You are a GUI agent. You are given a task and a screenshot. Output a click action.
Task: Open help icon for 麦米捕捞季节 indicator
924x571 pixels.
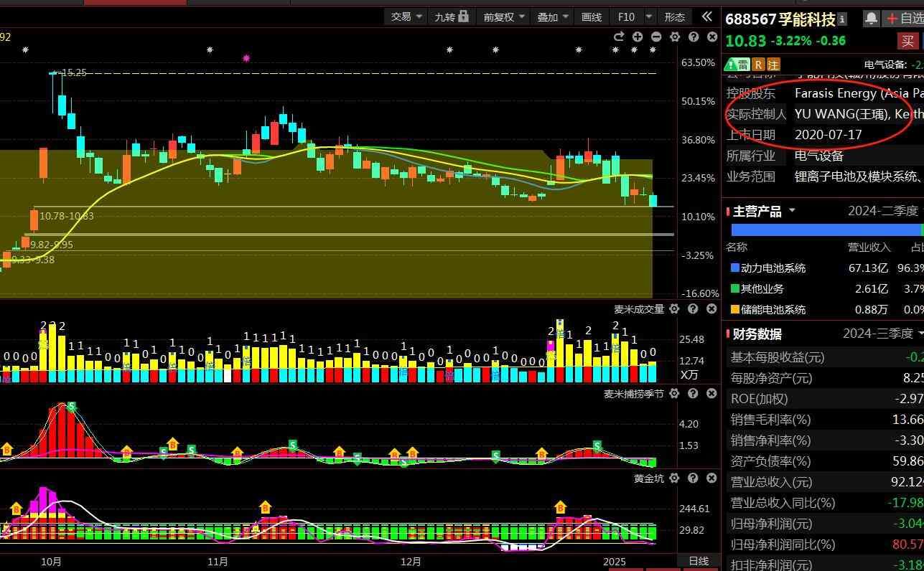pyautogui.click(x=693, y=394)
